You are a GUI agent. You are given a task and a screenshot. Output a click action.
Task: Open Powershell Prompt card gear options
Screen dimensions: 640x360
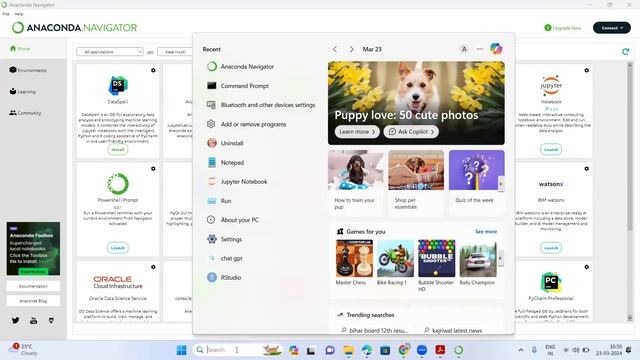[x=153, y=169]
